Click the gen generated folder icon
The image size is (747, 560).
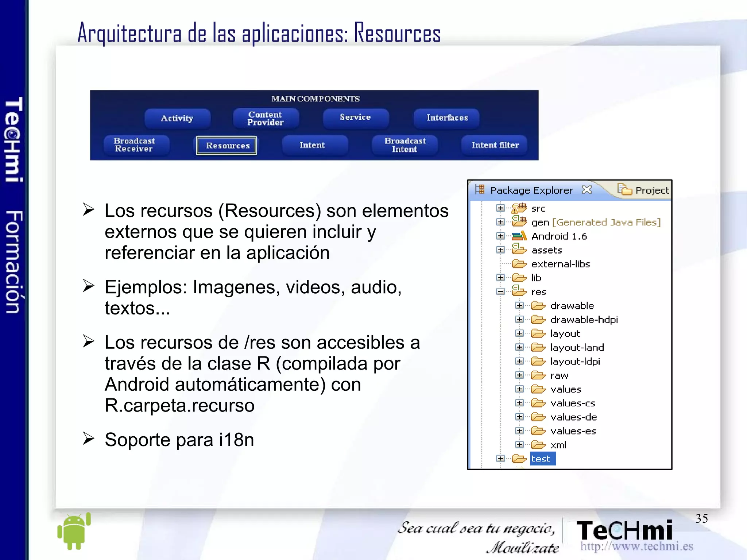click(519, 222)
